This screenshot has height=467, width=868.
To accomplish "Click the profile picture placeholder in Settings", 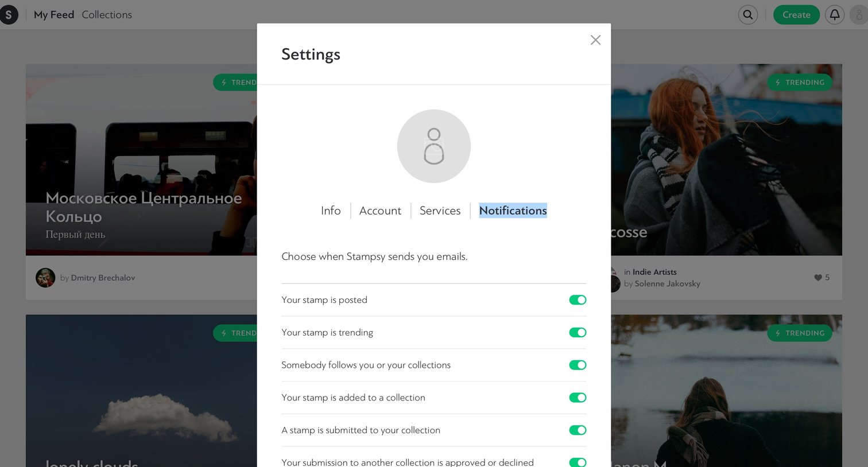I will click(x=433, y=146).
